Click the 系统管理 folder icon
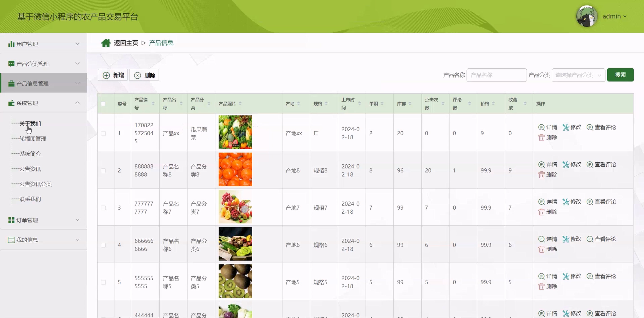 click(11, 103)
